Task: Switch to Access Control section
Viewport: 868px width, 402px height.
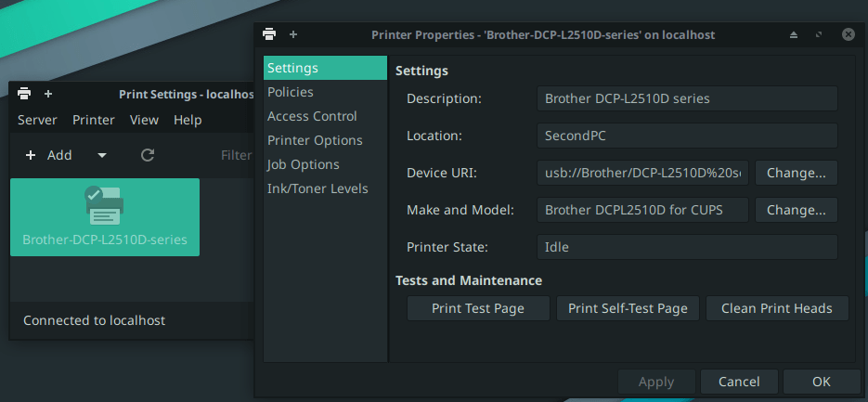Action: point(325,116)
